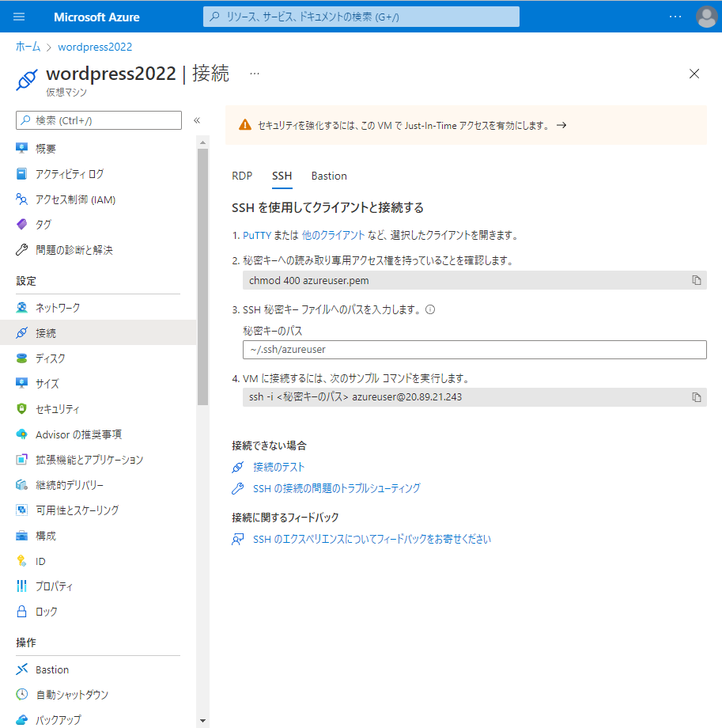Open wordpress2022 breadcrumb link
Viewport: 722px width, 728px height.
tap(95, 47)
